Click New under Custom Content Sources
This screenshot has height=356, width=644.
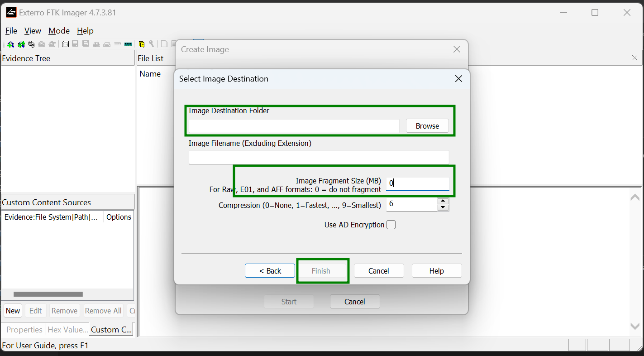(13, 311)
